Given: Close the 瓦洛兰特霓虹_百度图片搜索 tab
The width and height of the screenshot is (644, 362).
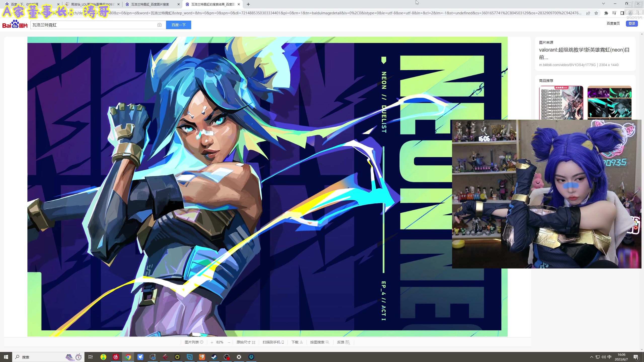Looking at the screenshot, I should tap(179, 4).
